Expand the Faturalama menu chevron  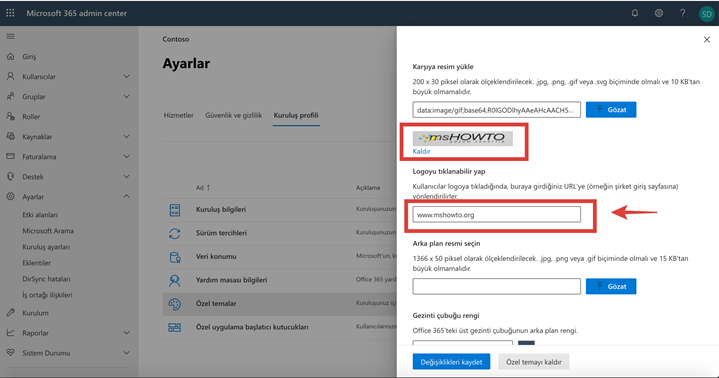click(127, 156)
